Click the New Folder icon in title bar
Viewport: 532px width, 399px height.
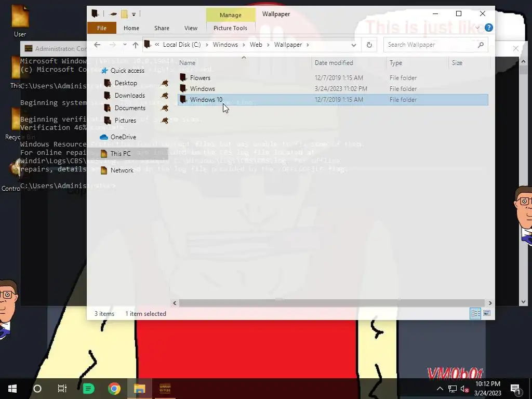coord(125,14)
